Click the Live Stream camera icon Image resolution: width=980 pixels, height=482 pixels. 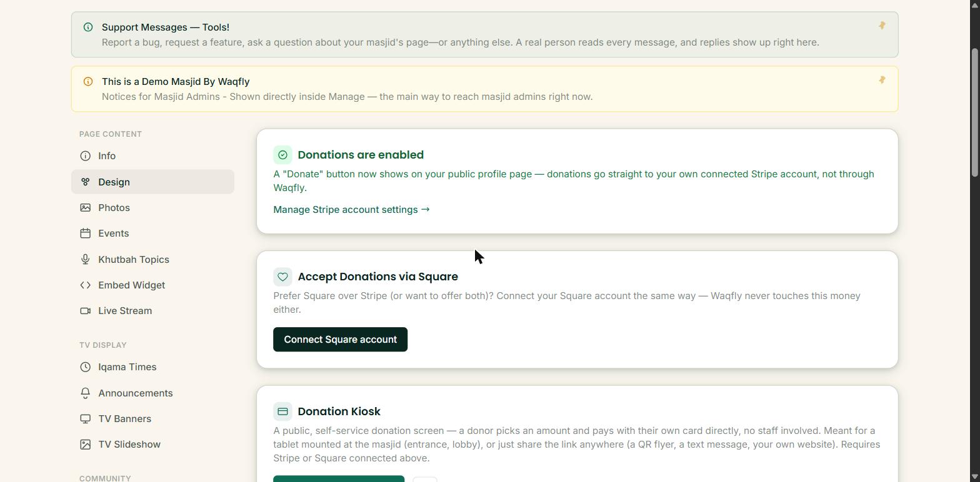point(86,310)
